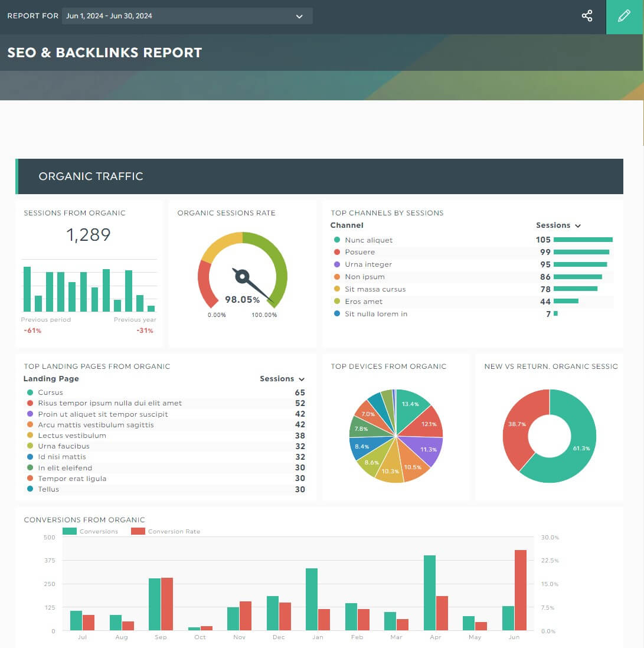Click the purple dot beside Urna integer

[x=337, y=264]
